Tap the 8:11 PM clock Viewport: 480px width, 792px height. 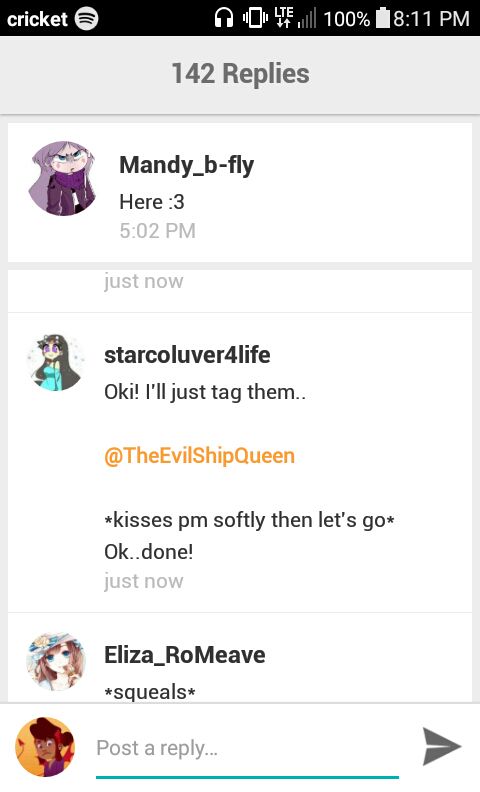point(431,19)
